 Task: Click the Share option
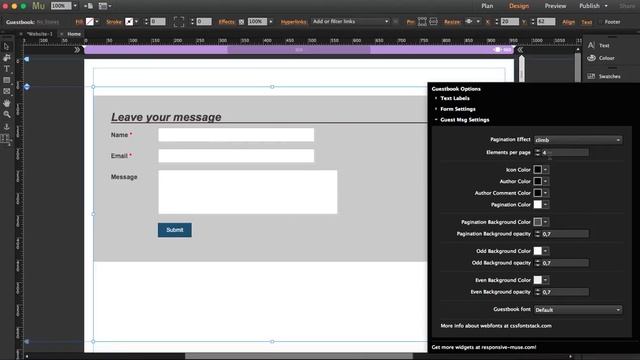[x=627, y=6]
